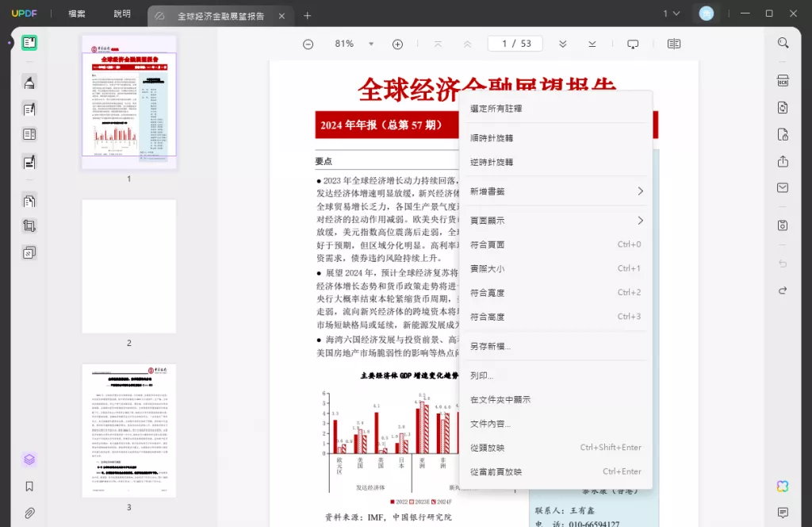Image resolution: width=812 pixels, height=527 pixels.
Task: Click the zoom in plus button
Action: tap(398, 44)
